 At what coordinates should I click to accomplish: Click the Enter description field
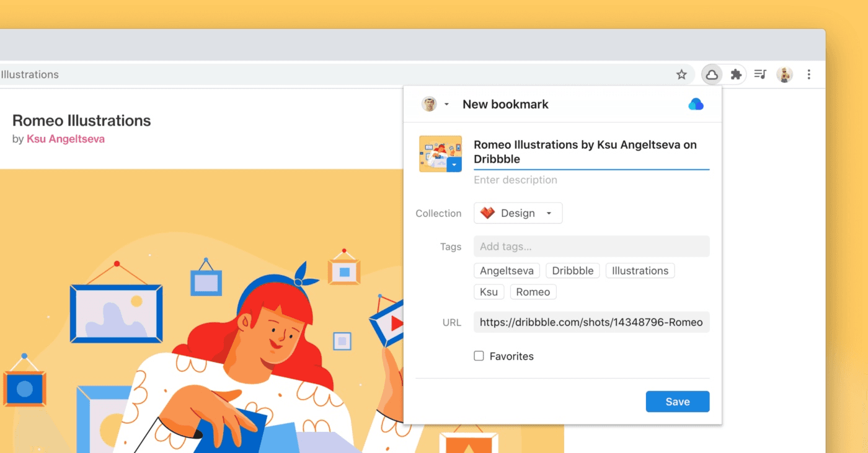591,180
